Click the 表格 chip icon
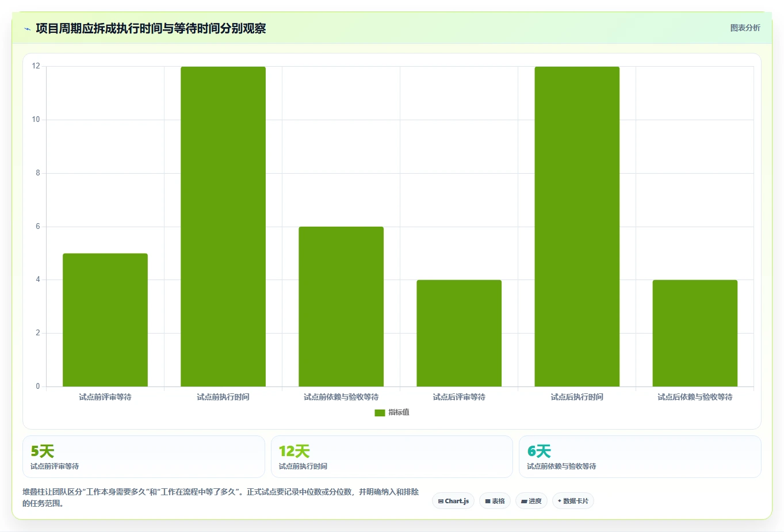The image size is (784, 532). [x=488, y=502]
